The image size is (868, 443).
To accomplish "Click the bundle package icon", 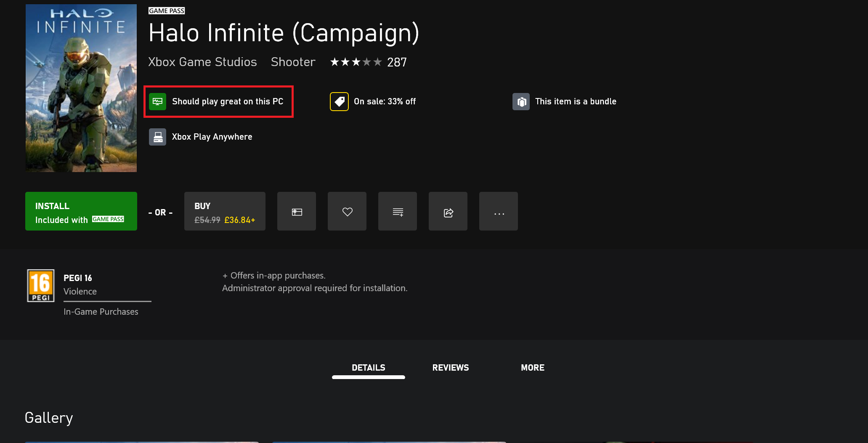I will pos(521,101).
